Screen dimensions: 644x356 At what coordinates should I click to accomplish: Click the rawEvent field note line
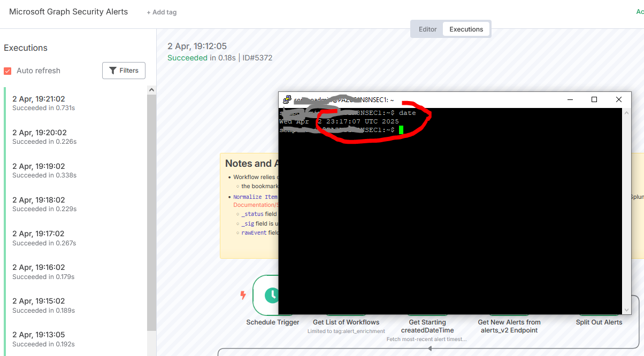click(259, 233)
